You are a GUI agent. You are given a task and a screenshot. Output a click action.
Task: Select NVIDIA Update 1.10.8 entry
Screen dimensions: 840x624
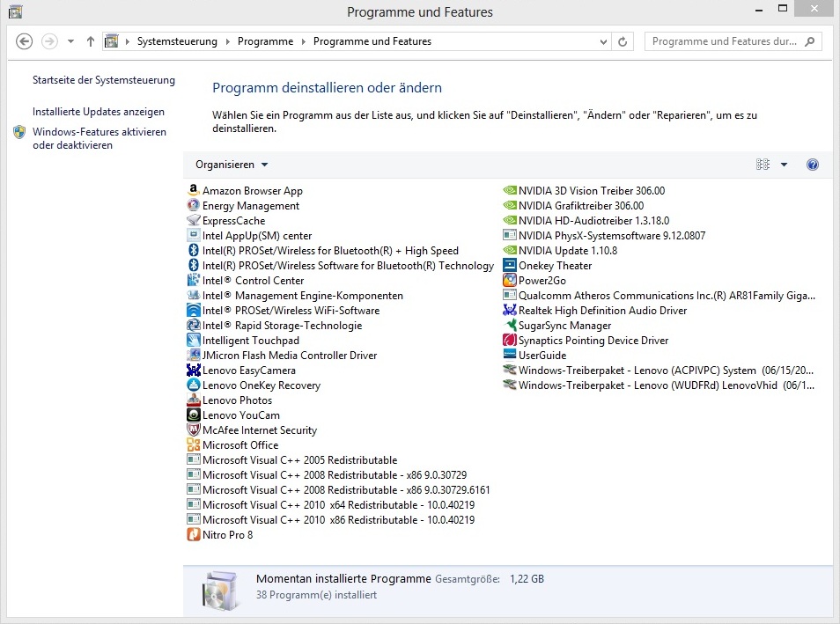pyautogui.click(x=560, y=250)
